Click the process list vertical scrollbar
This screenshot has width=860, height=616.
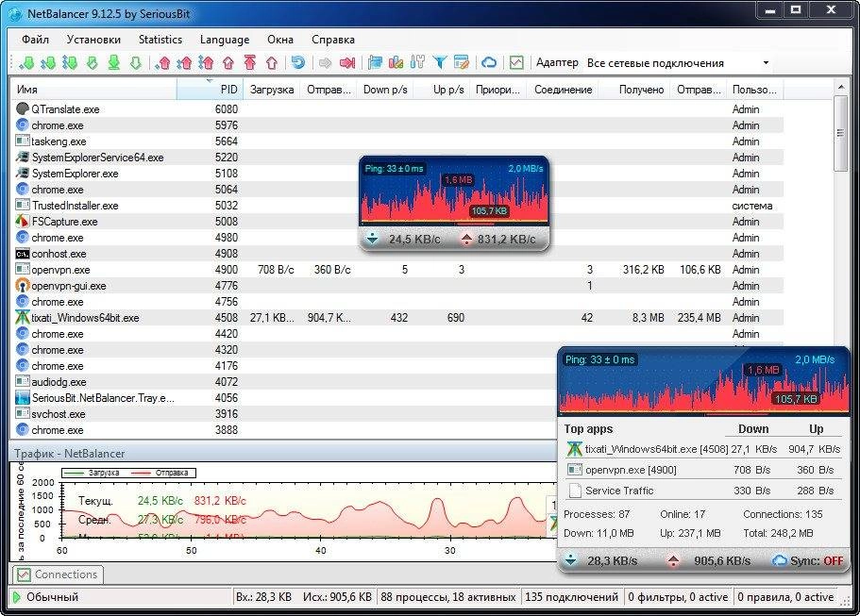coord(840,134)
